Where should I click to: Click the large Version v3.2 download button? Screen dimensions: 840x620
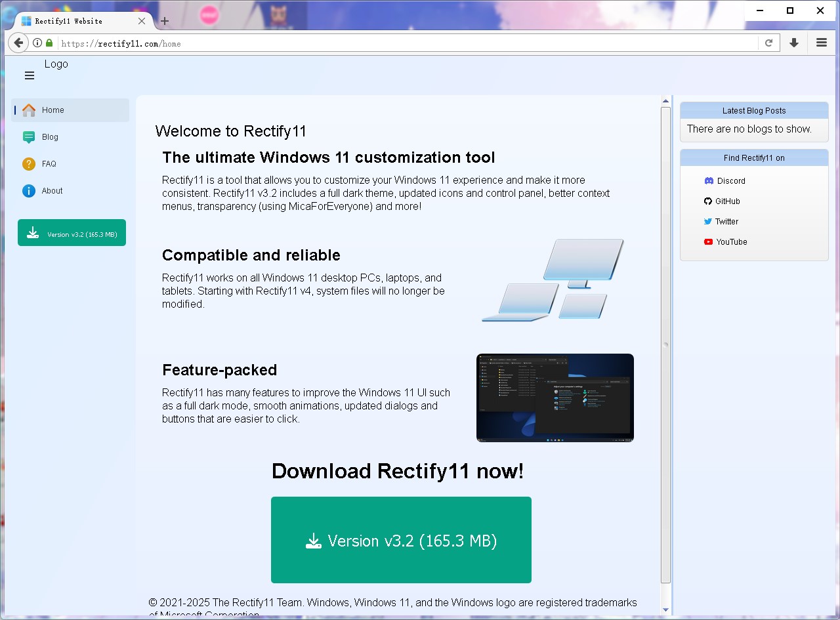coord(401,540)
